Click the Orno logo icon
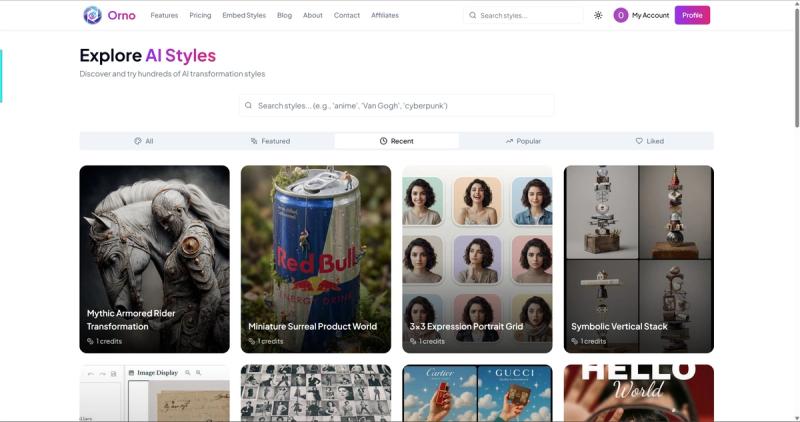Viewport: 800px width, 422px height. pyautogui.click(x=92, y=15)
